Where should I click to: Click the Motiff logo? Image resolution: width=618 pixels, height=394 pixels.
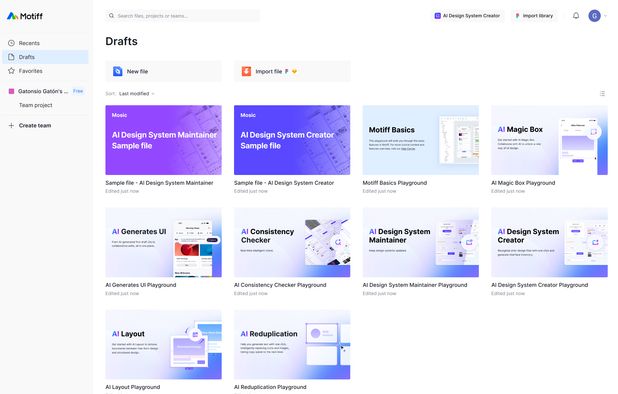[x=24, y=16]
